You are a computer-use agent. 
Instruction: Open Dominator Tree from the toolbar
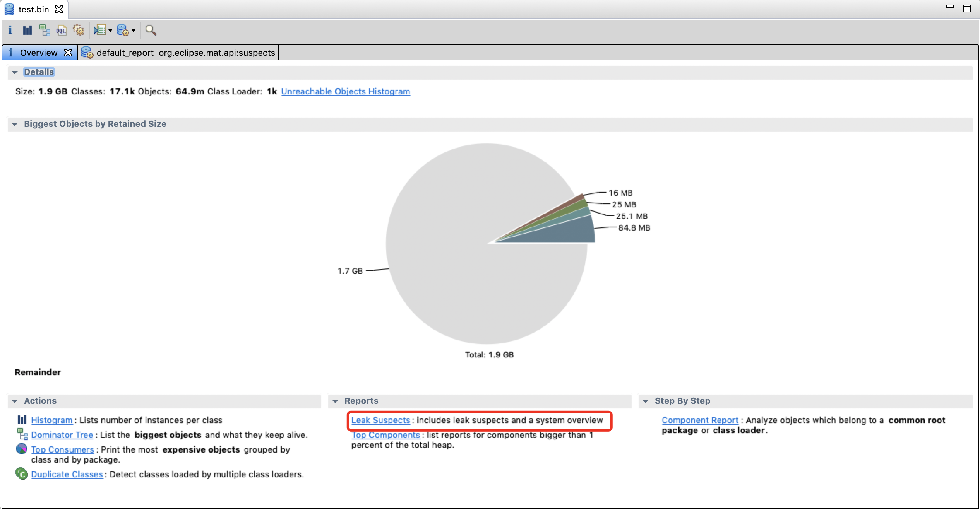point(45,30)
